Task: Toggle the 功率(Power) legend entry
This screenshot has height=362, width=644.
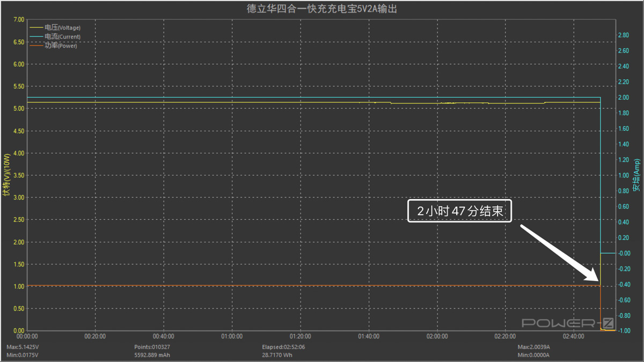Action: pos(61,46)
